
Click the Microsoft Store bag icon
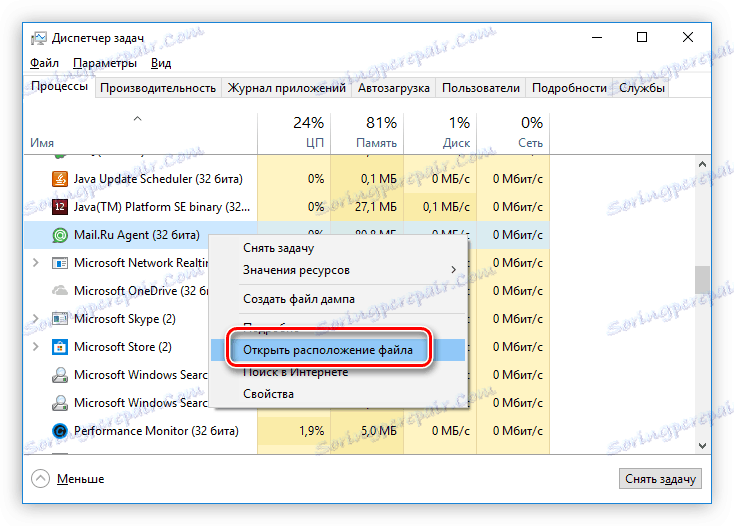(x=59, y=347)
